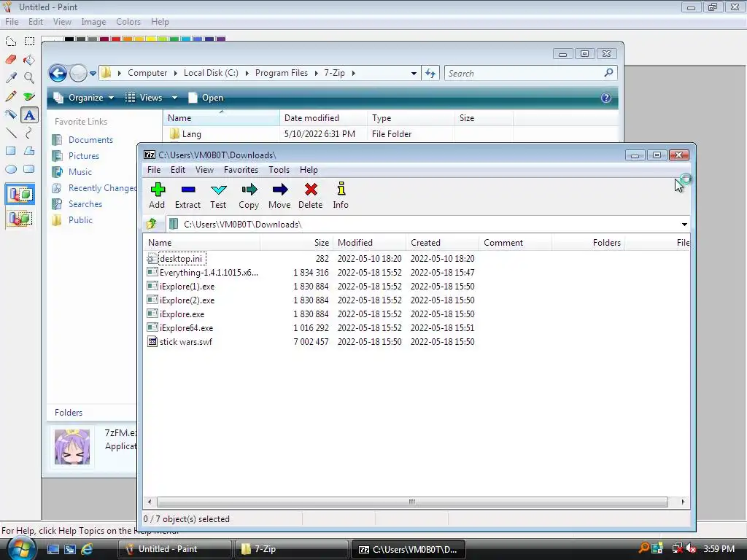Image resolution: width=747 pixels, height=560 pixels.
Task: Click the Internet Explorer quick launch icon
Action: point(87,549)
